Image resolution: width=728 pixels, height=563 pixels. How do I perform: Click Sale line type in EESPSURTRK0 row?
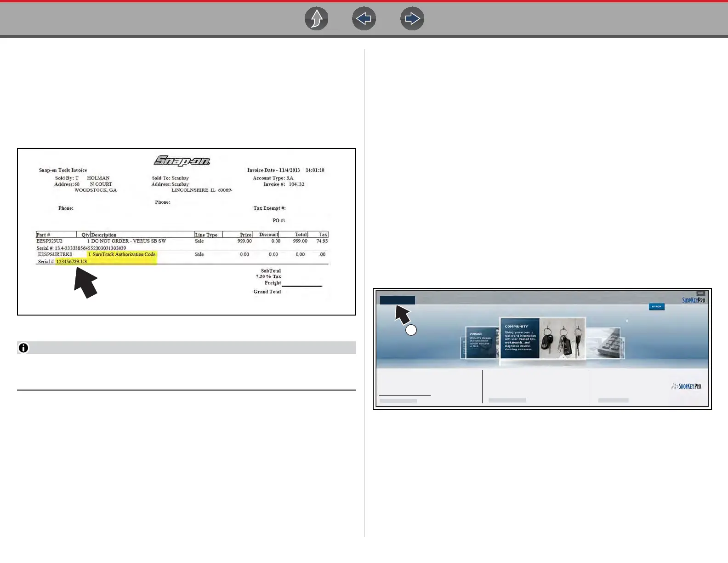(199, 254)
